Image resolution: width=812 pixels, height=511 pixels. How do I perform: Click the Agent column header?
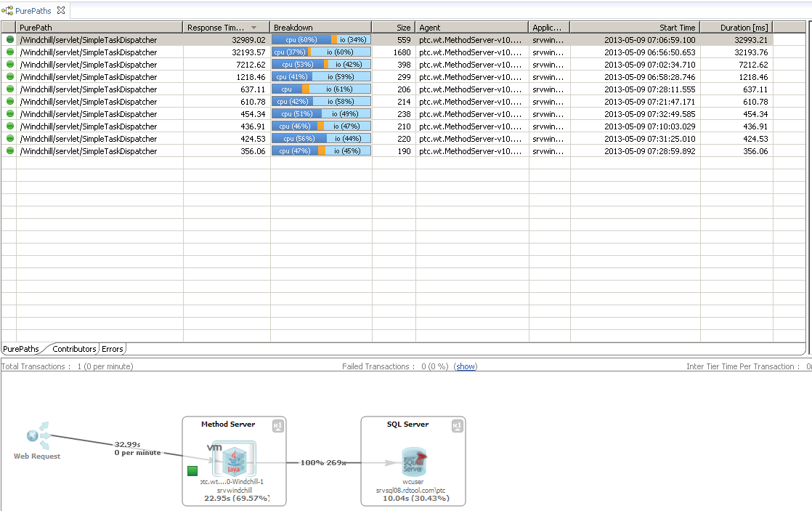[472, 28]
